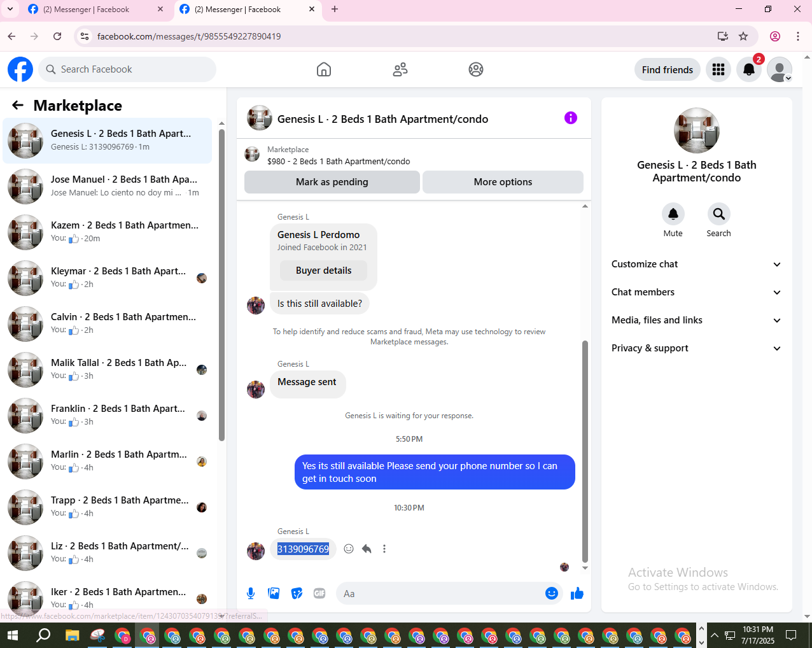Choose a sticker using the sticker icon
812x648 pixels.
297,593
